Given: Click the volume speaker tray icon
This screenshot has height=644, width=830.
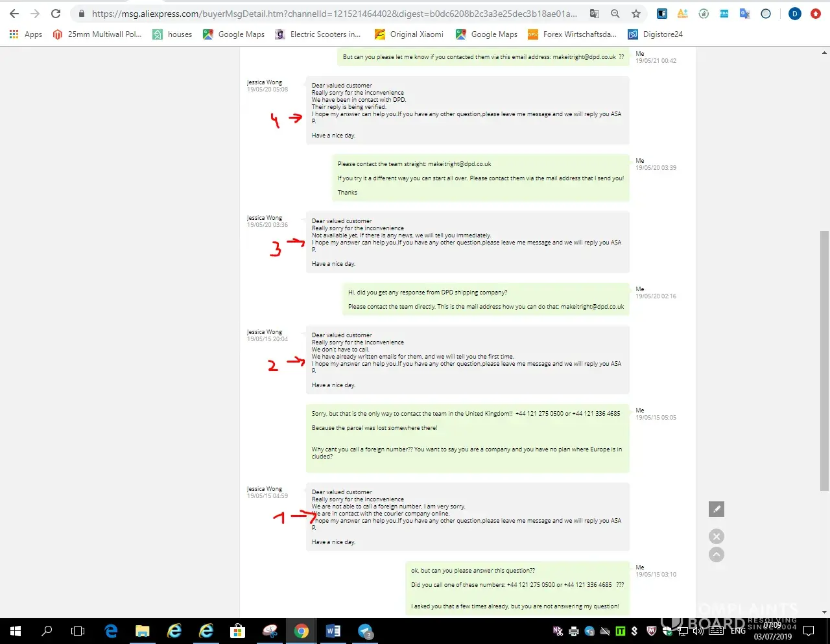Looking at the screenshot, I should (698, 631).
